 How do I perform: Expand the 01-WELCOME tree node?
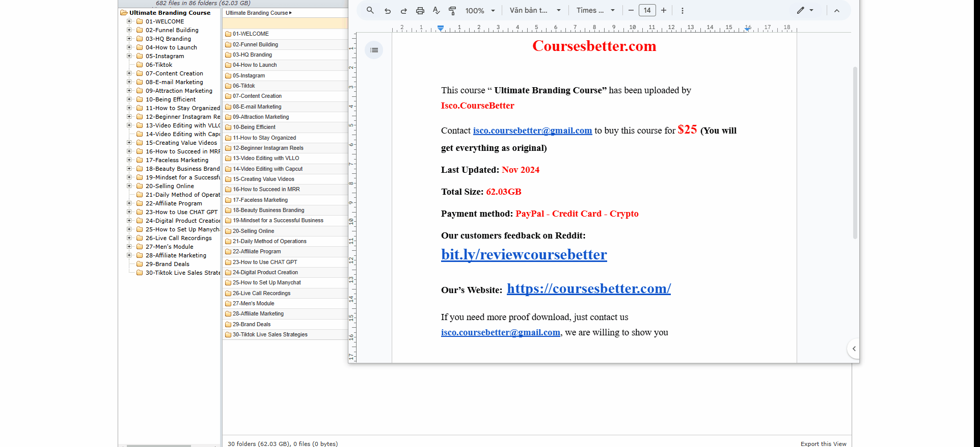pyautogui.click(x=129, y=21)
